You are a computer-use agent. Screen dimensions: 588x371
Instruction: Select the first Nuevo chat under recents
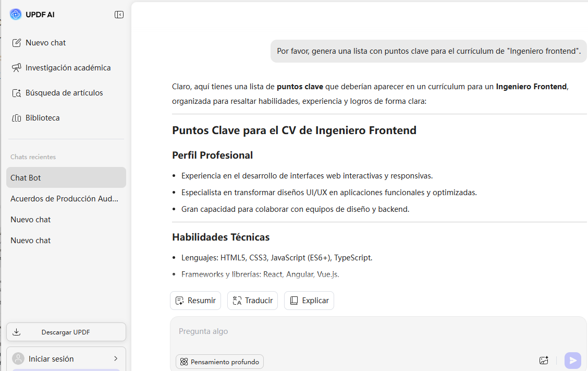coord(30,219)
